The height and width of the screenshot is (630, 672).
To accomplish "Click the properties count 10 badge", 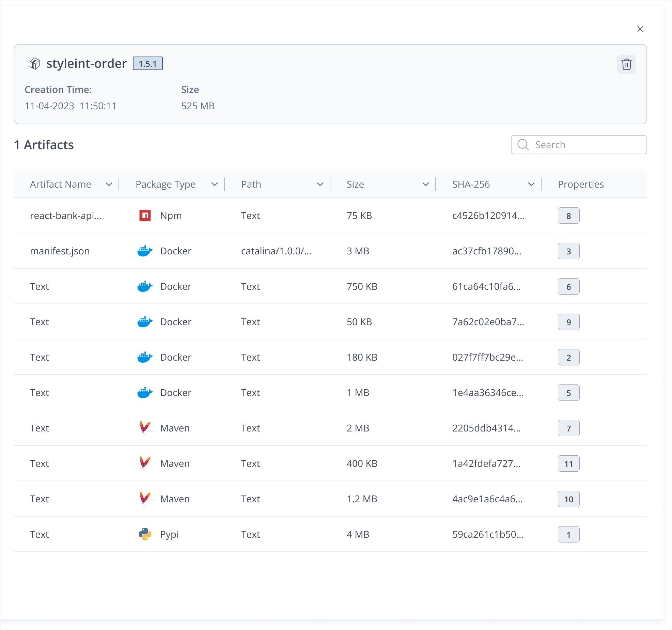I will [x=568, y=499].
